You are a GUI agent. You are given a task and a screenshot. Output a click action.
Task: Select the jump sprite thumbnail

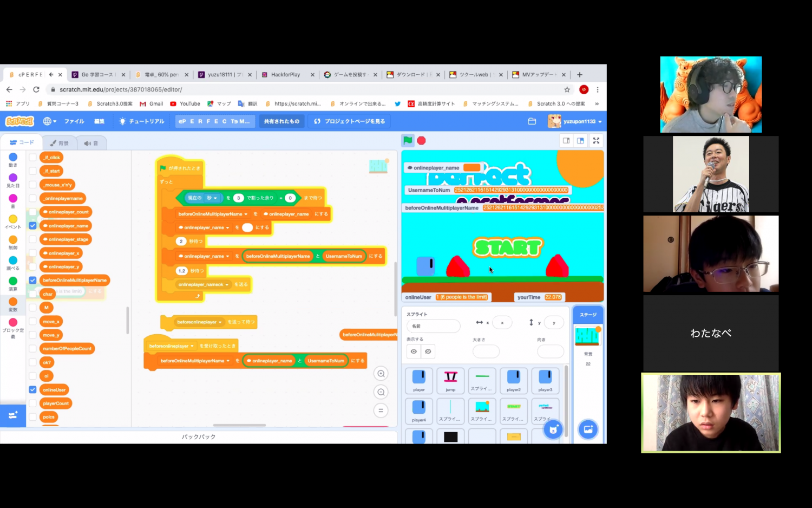point(450,381)
